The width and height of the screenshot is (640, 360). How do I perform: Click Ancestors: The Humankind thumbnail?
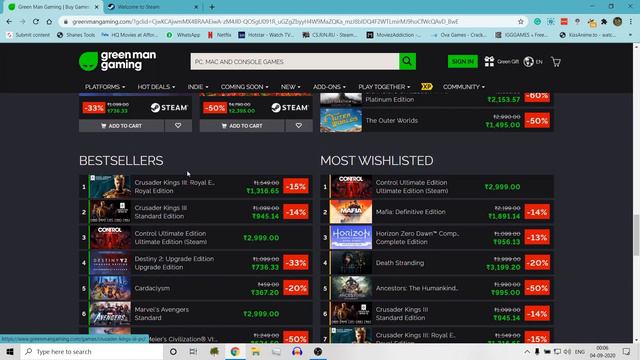[351, 288]
